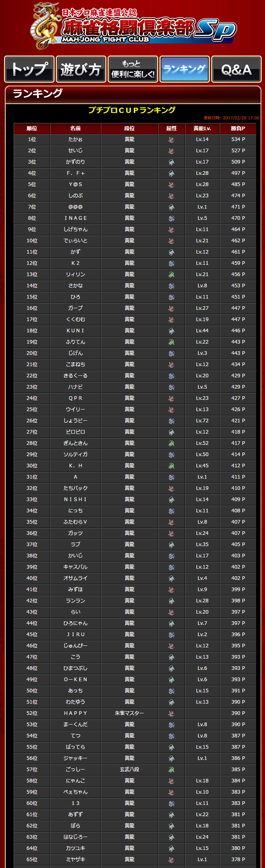Click the dragon logo at the top
The height and width of the screenshot is (868, 265).
coord(45,26)
